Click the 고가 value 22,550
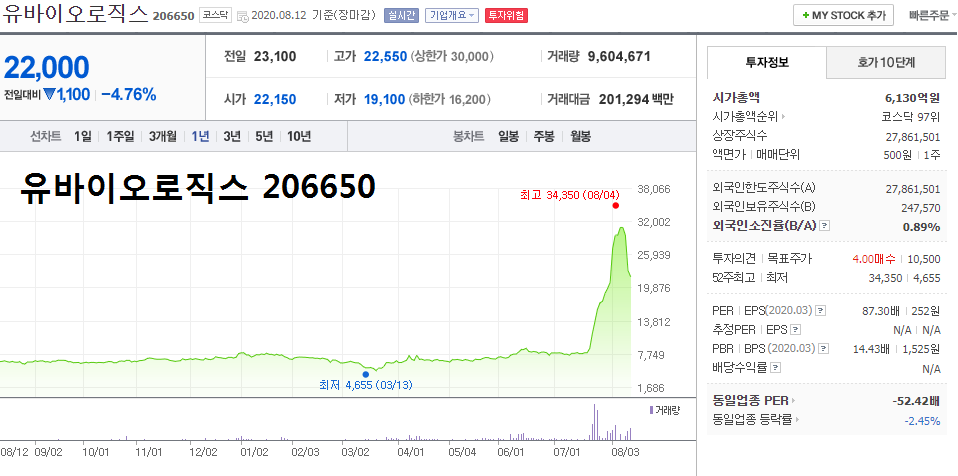This screenshot has height=476, width=958. tap(386, 57)
